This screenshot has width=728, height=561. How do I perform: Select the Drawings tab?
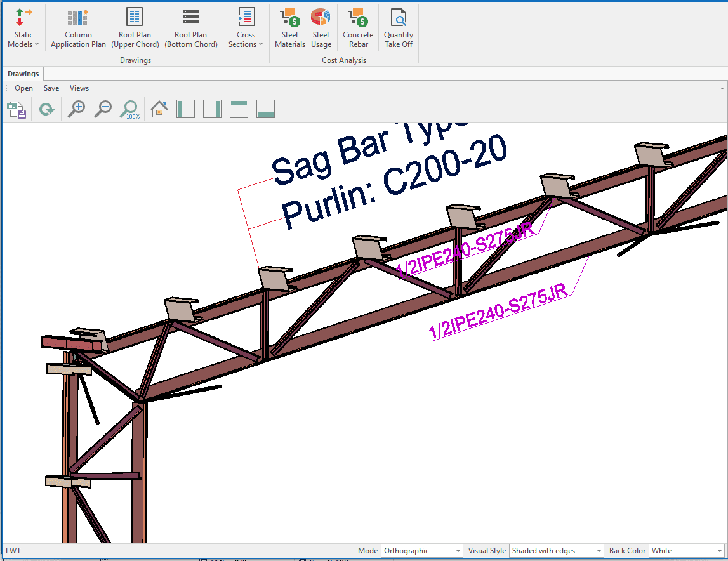tap(23, 74)
